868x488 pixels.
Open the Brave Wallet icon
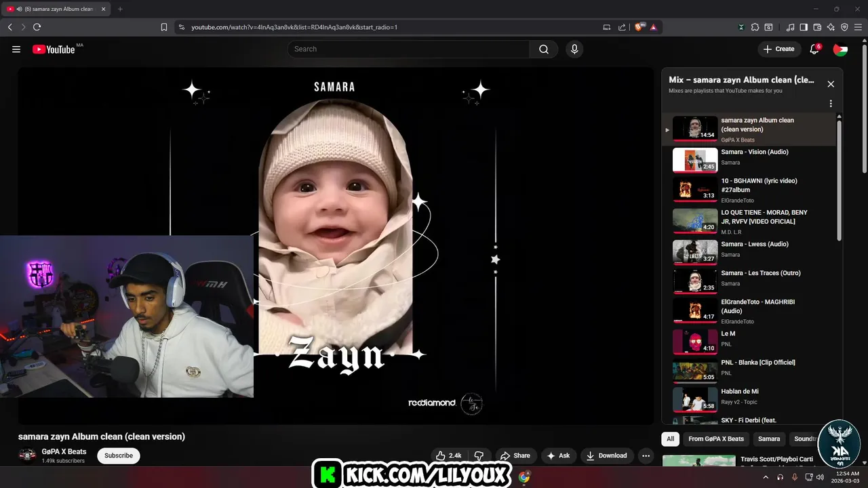(817, 27)
